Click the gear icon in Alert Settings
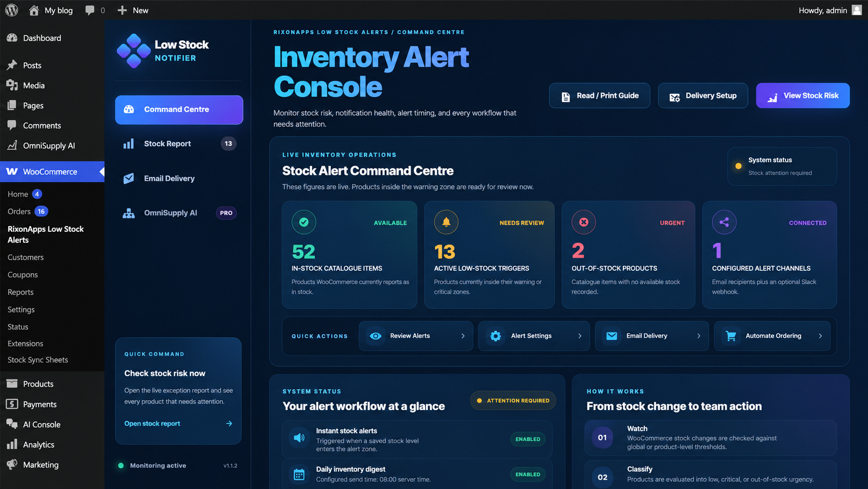868x489 pixels. coord(496,336)
